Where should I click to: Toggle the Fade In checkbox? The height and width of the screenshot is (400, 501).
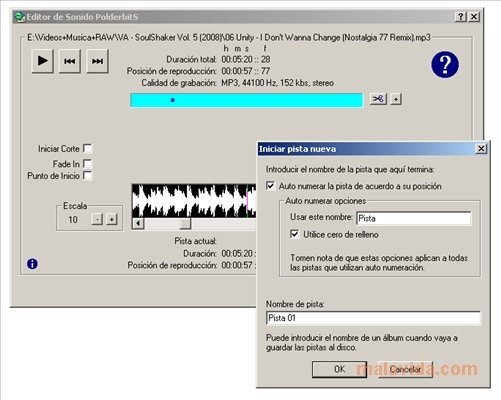[87, 164]
